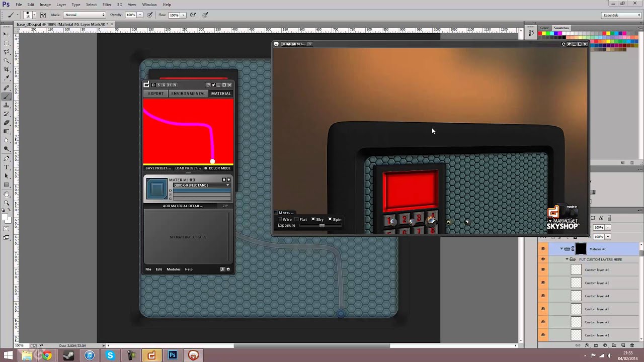Create a new group folder icon

[x=614, y=345]
